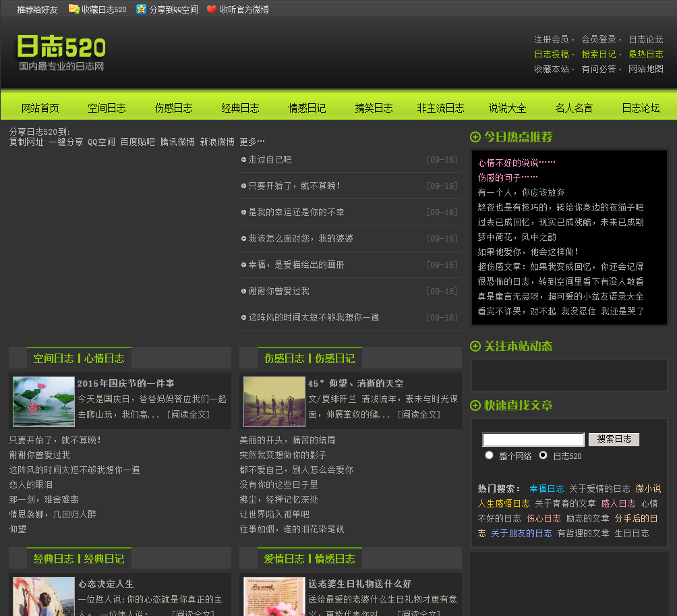Image resolution: width=677 pixels, height=616 pixels.
Task: Focus the article search input field
Action: [533, 440]
